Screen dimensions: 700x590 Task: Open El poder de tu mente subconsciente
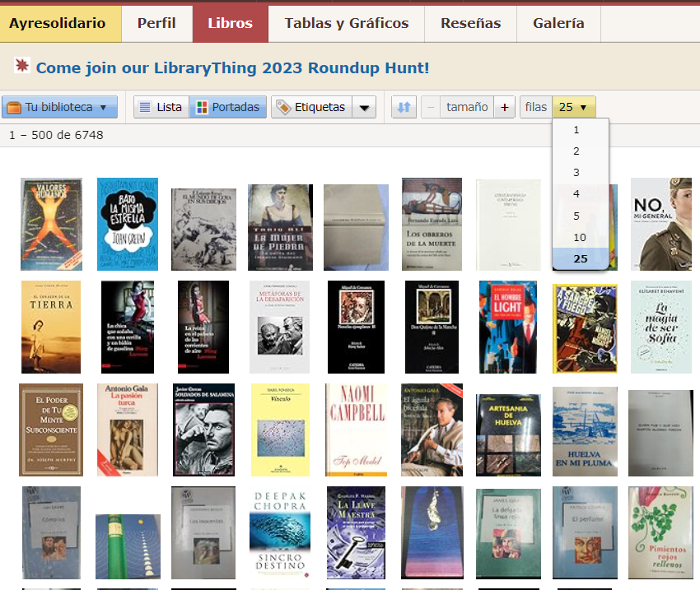51,430
